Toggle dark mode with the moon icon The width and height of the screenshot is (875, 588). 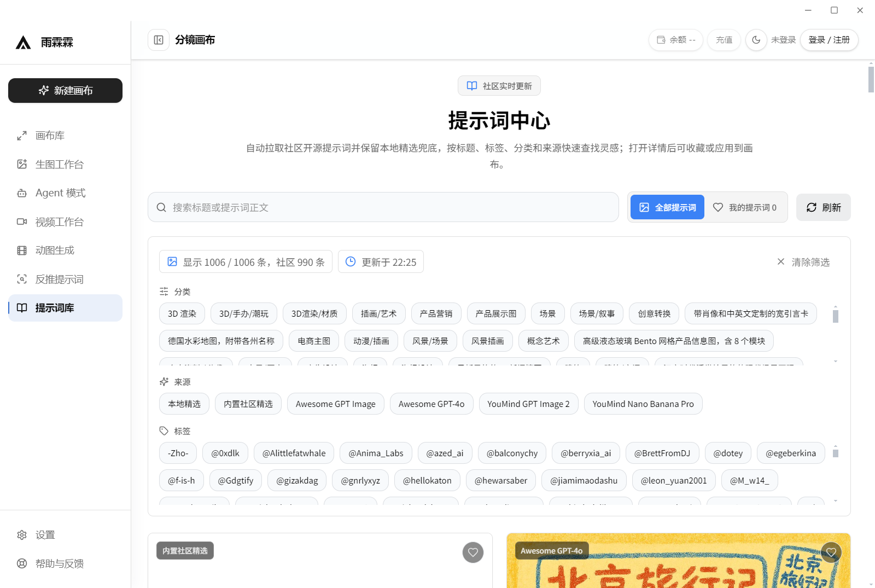(756, 40)
